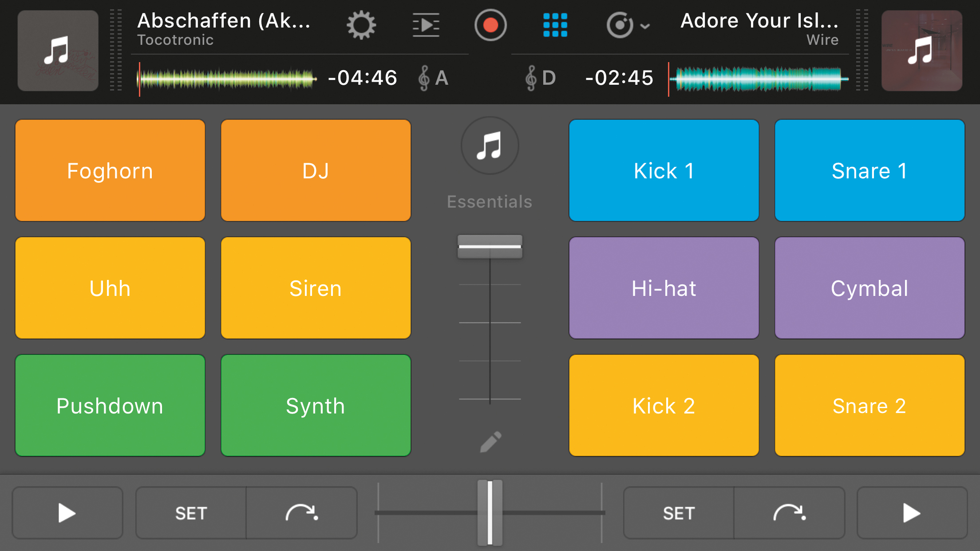This screenshot has height=551, width=980.
Task: Jump to the right deck cue point
Action: tap(789, 513)
